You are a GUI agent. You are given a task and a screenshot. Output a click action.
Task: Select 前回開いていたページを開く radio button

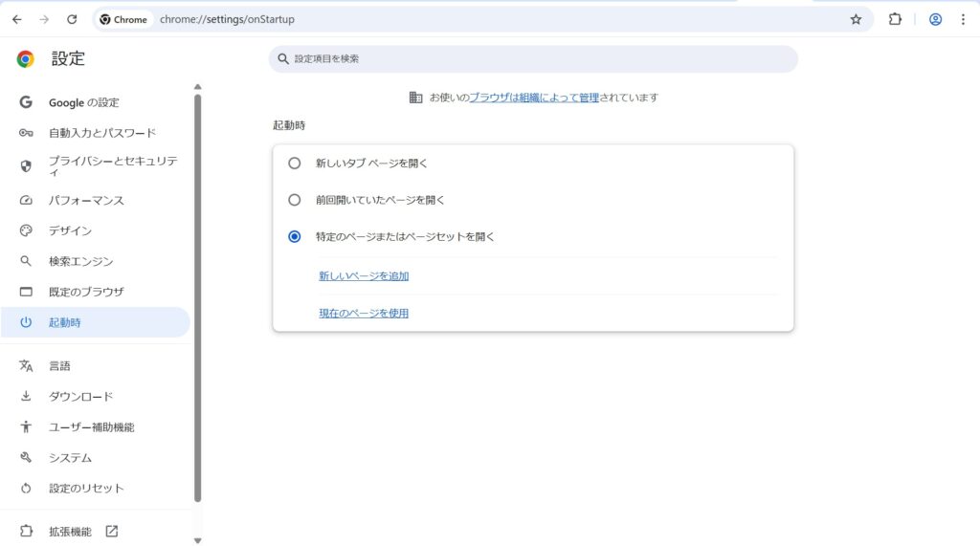pyautogui.click(x=295, y=200)
